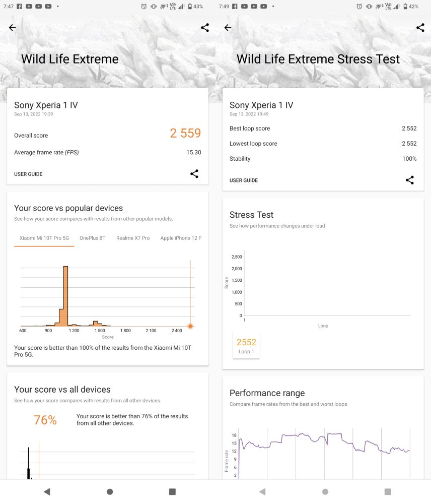Tap Android home button under Stress Test screen
Image resolution: width=431 pixels, height=504 pixels.
point(325,491)
